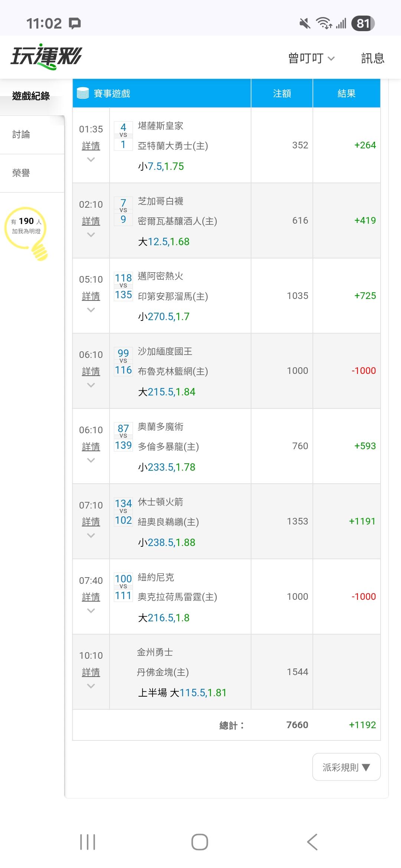Tap the chat notification icon in status bar

(75, 24)
